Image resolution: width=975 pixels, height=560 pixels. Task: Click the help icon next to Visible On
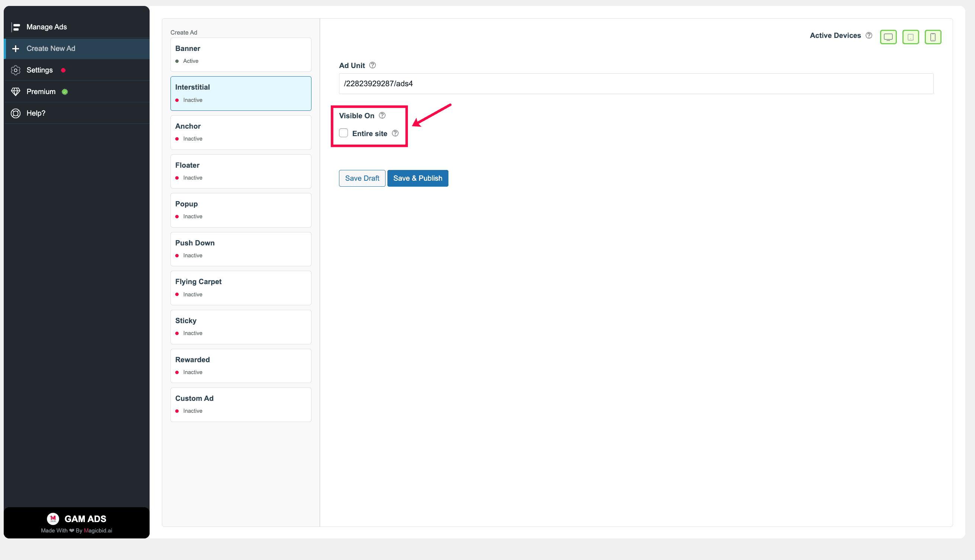(x=382, y=115)
